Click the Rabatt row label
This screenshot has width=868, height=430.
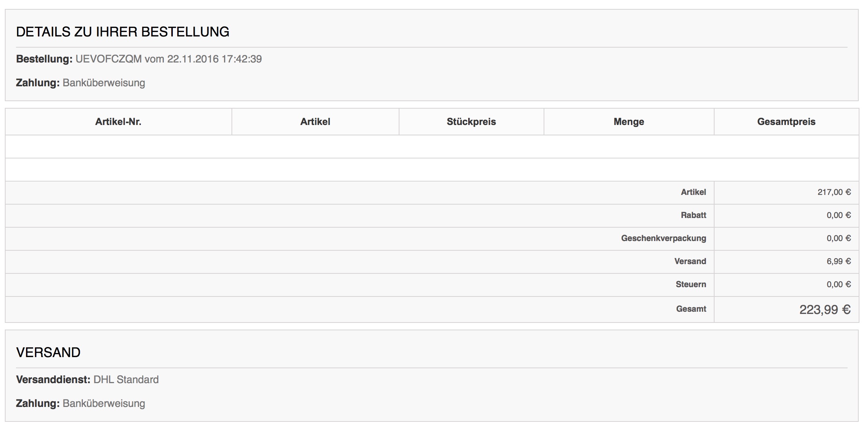point(693,215)
